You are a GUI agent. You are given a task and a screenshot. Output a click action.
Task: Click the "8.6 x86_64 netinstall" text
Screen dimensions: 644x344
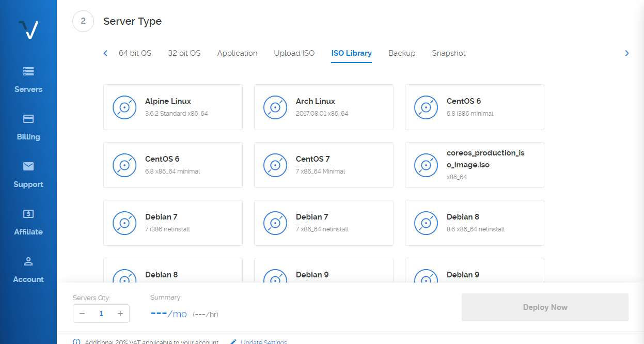pos(476,229)
